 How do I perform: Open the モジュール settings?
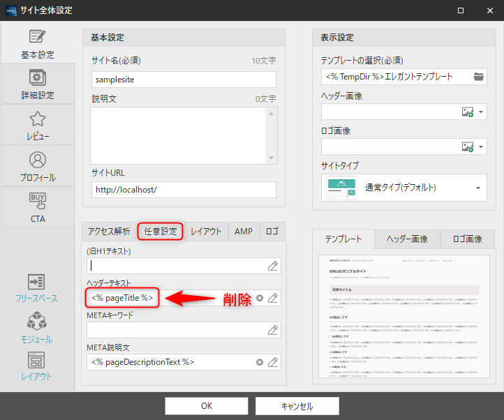38,329
